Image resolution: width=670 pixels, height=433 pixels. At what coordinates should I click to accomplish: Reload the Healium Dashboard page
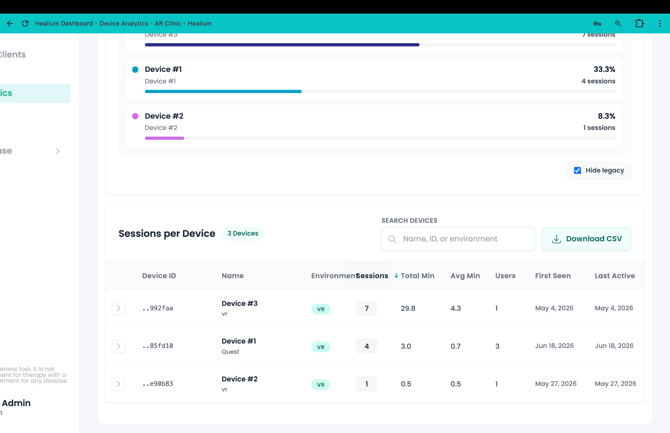coord(25,24)
